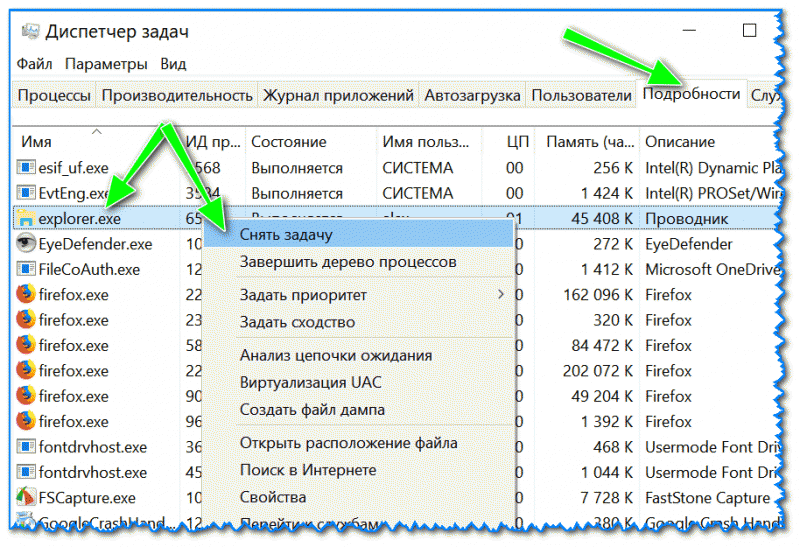Click the explorer.exe folder icon
This screenshot has width=800, height=547.
click(x=26, y=218)
